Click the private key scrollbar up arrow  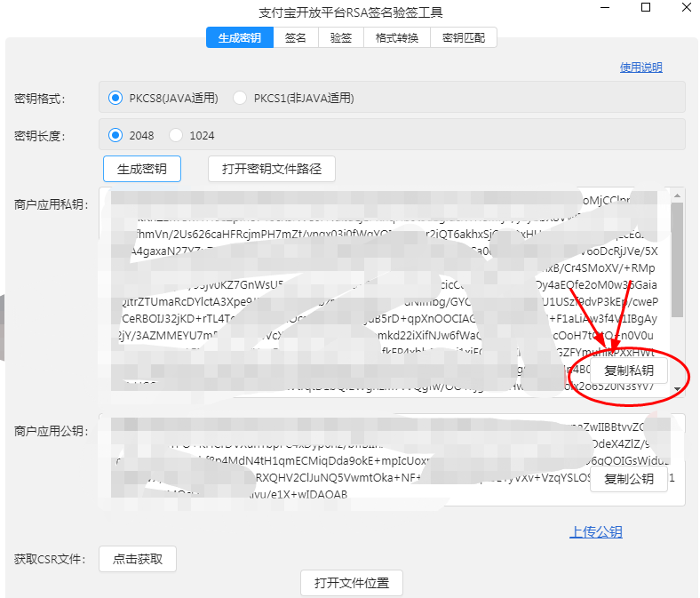click(x=677, y=195)
